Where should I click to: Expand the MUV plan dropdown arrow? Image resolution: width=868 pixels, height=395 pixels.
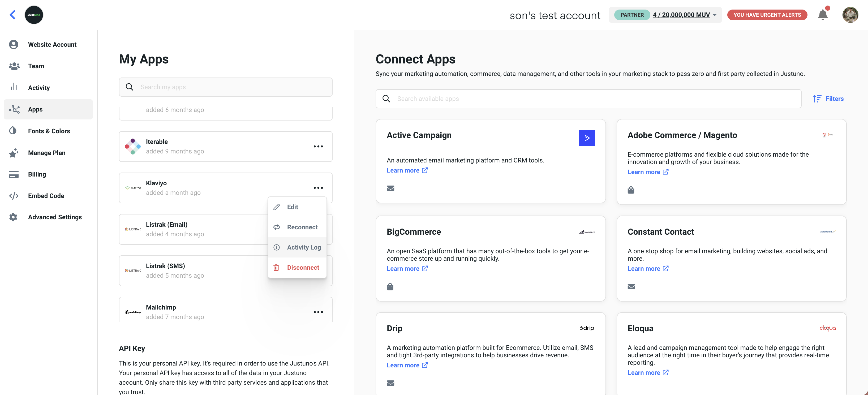click(x=715, y=15)
